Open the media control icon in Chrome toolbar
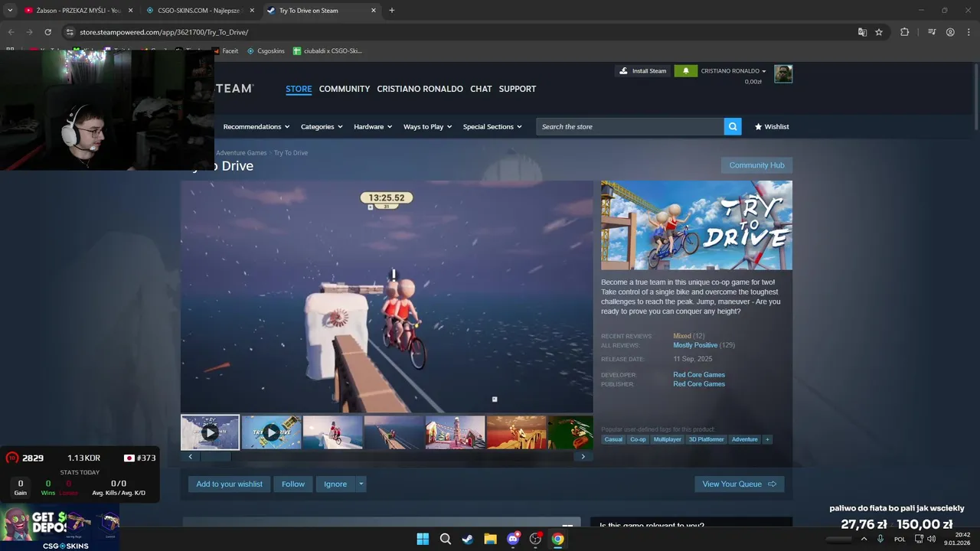 [932, 32]
